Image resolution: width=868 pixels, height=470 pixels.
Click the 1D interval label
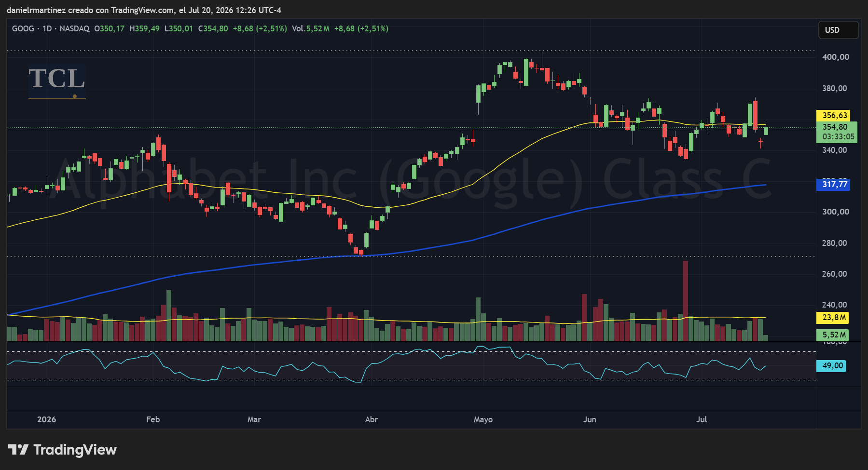coord(47,28)
